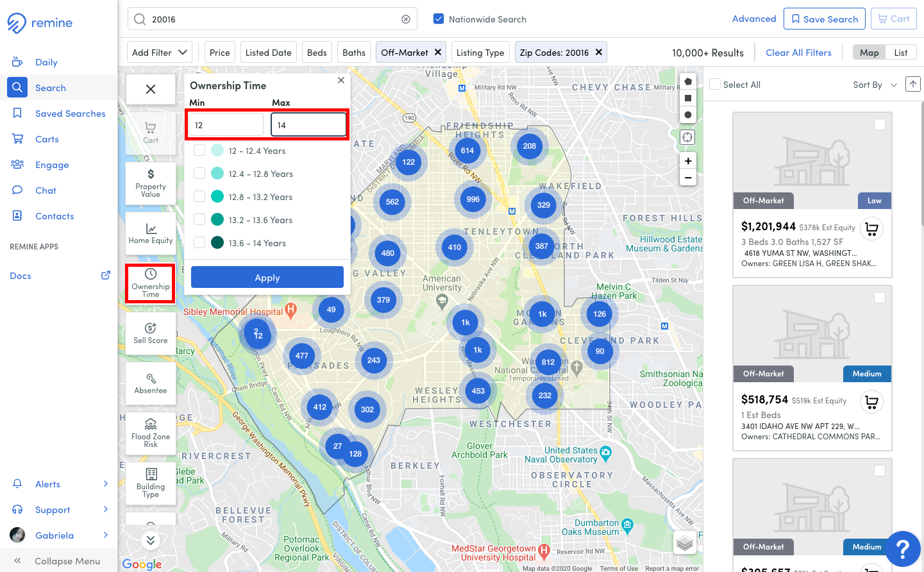Viewport: 924px width, 572px height.
Task: Click the search field containing 20016
Action: click(273, 19)
